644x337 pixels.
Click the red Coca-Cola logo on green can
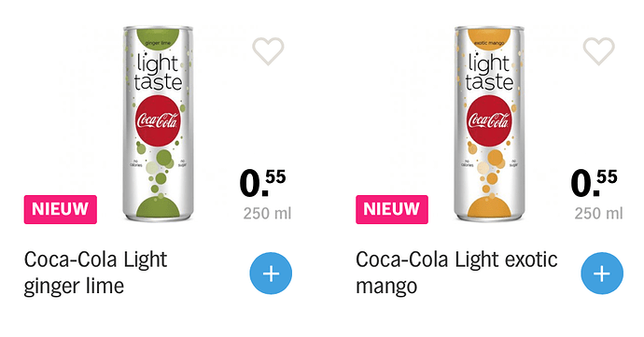pos(158,120)
